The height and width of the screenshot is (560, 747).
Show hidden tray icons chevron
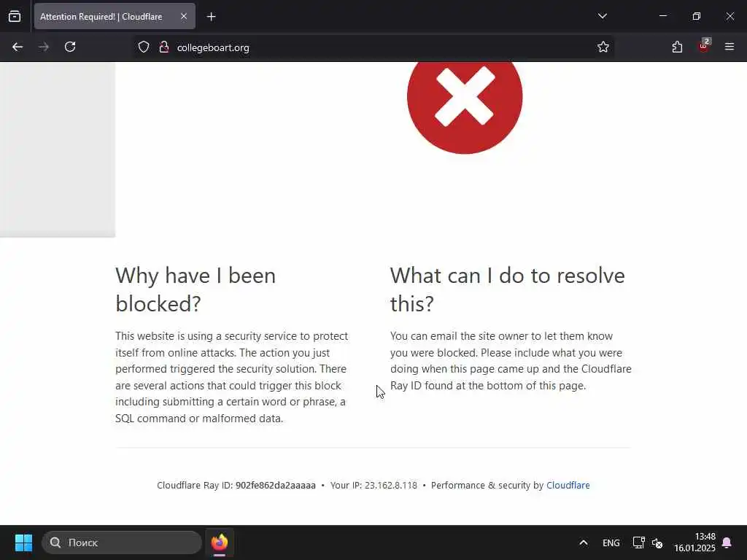583,542
